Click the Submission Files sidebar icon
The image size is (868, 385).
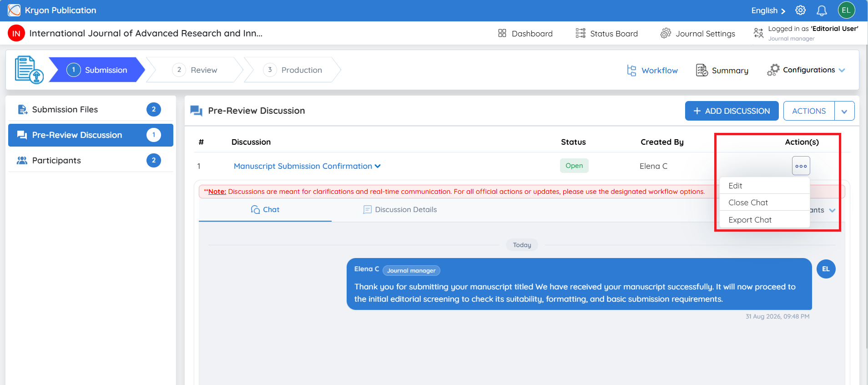tap(22, 109)
